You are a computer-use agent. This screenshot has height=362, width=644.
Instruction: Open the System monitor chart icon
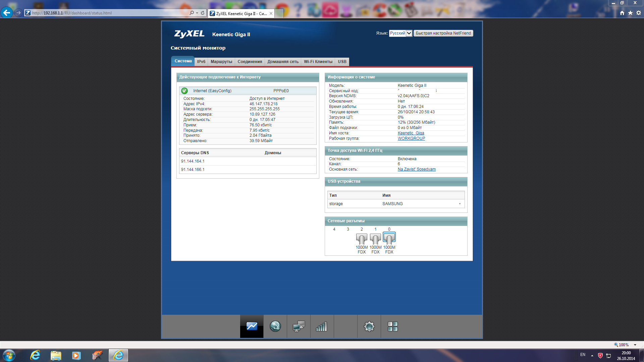click(252, 326)
